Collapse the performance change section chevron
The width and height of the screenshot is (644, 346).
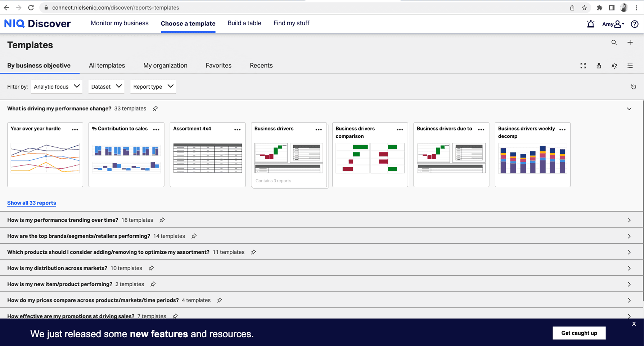tap(629, 109)
